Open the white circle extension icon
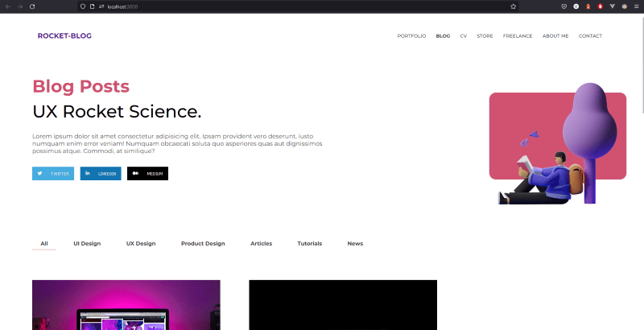The width and height of the screenshot is (644, 330). (x=576, y=6)
